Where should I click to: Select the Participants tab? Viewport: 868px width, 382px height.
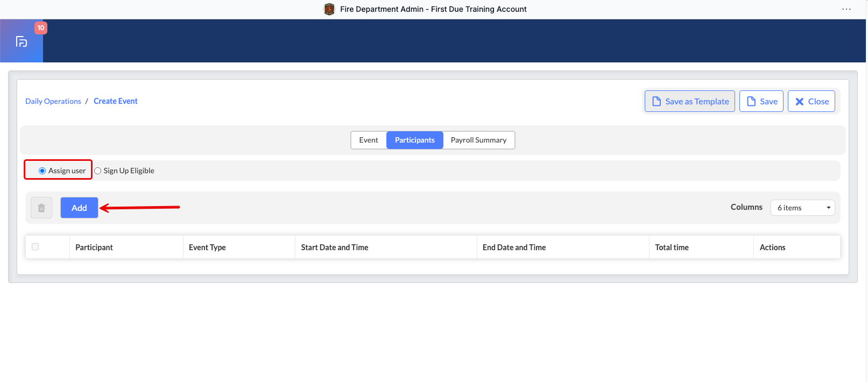[x=414, y=140]
